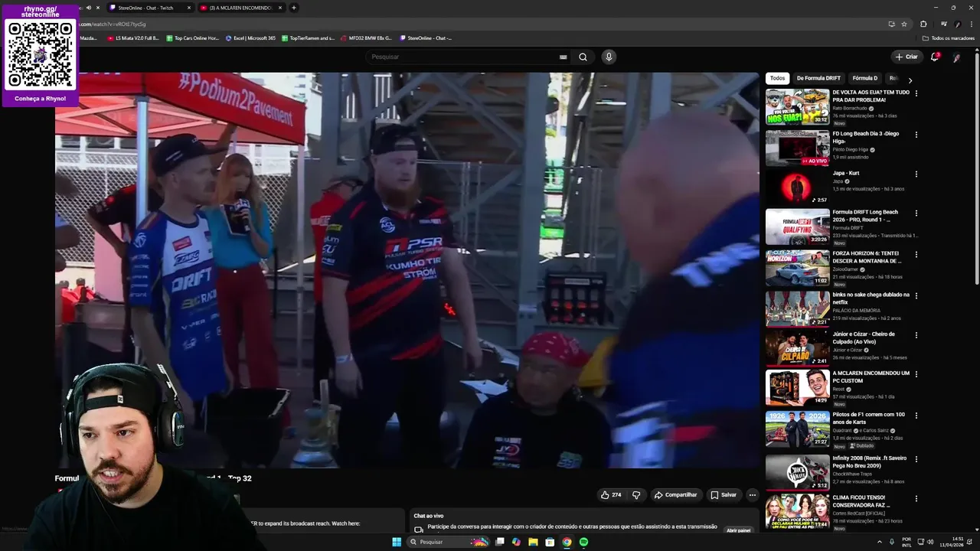This screenshot has width=980, height=551.
Task: Open the on-screen keyboard icon in search
Action: click(563, 57)
